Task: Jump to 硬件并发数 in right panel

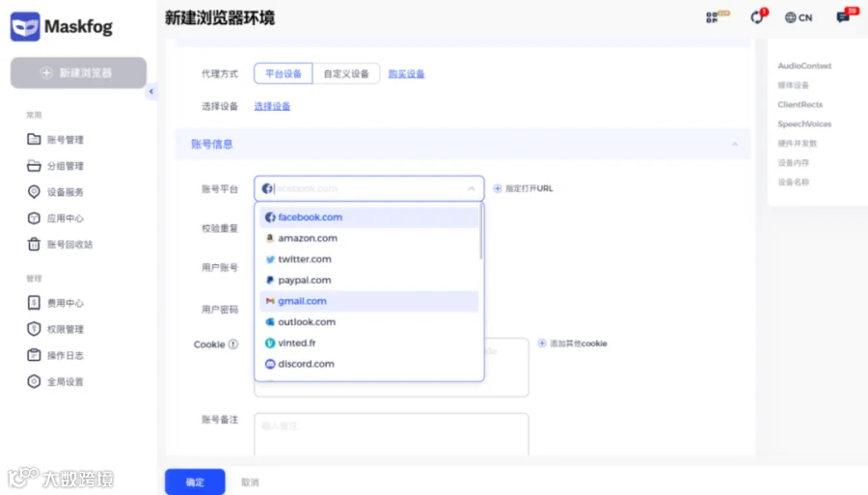Action: (x=798, y=144)
